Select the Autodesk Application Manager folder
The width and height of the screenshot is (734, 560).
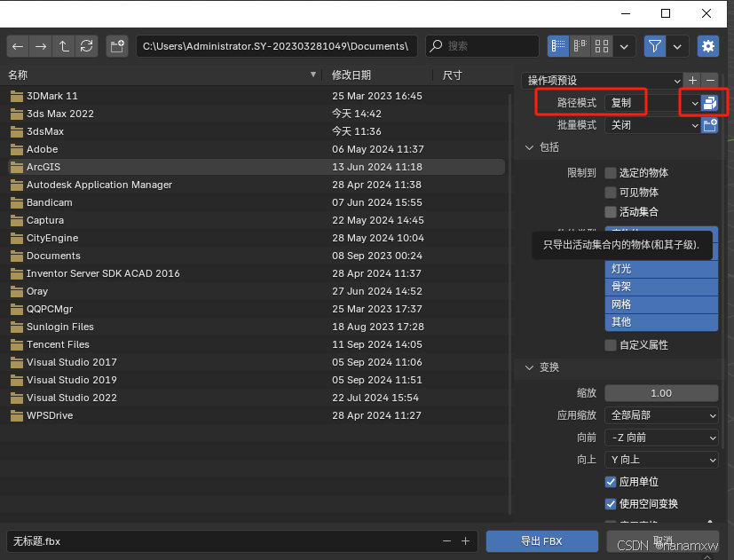257,185
